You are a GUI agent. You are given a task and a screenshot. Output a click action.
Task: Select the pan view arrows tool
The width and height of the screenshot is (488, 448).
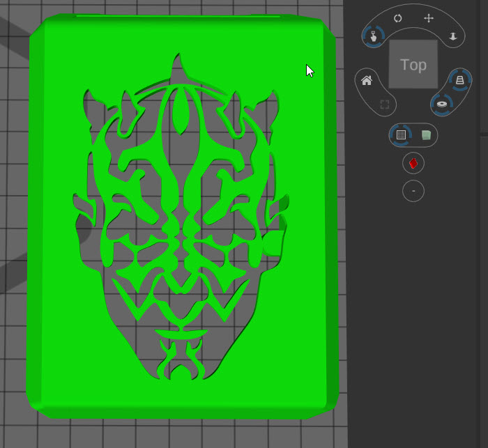click(x=429, y=18)
